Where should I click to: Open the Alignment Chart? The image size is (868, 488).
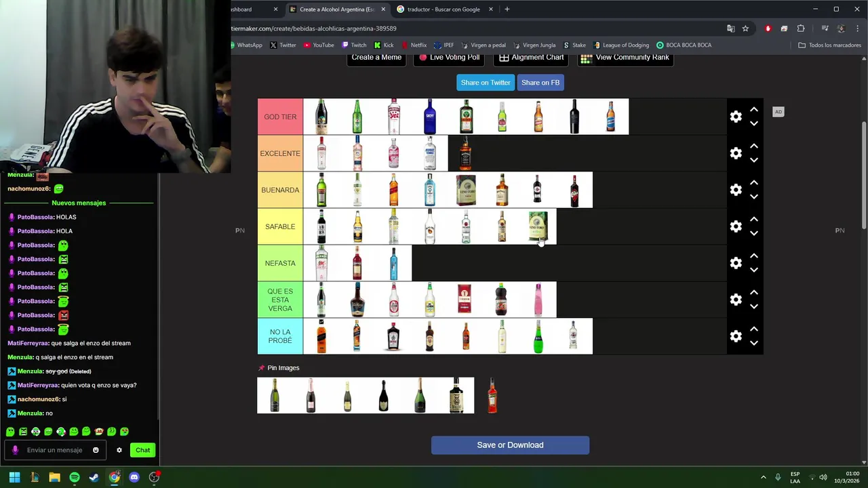tap(532, 58)
